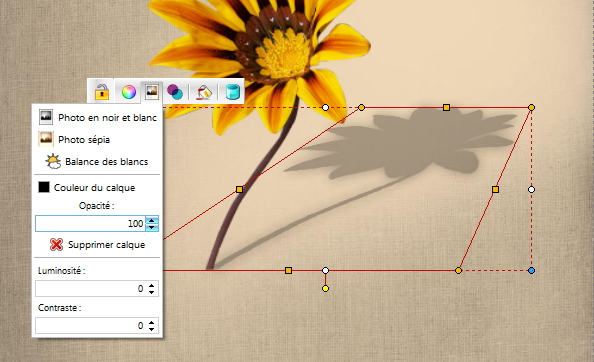Click the padlock unlock icon in toolbar
The width and height of the screenshot is (594, 362).
(102, 92)
